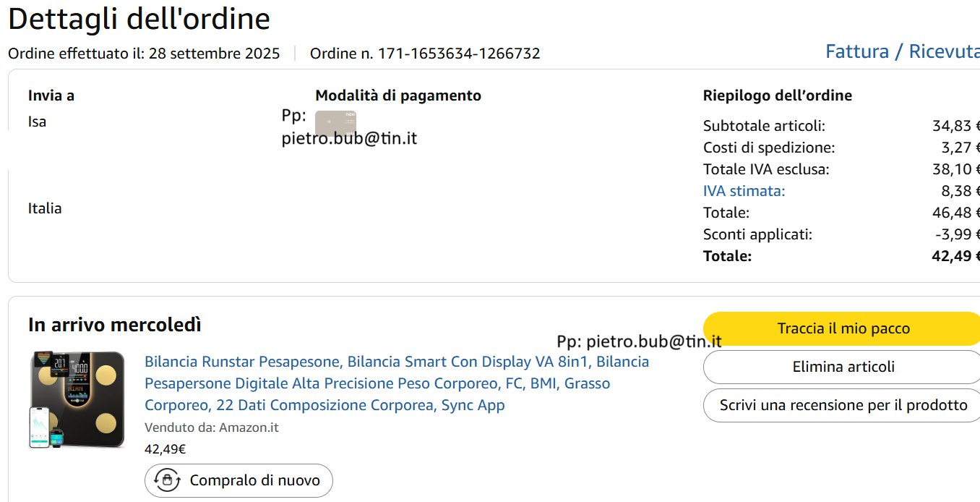Screen dimensions: 980x502
Task: Click the order date 28 settembre 2025
Action: click(214, 54)
